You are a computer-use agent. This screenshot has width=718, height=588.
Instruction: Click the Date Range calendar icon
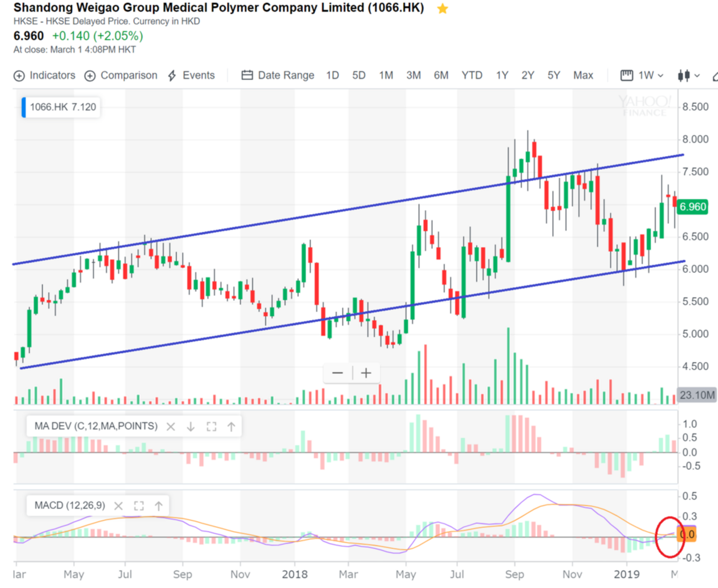tap(247, 75)
